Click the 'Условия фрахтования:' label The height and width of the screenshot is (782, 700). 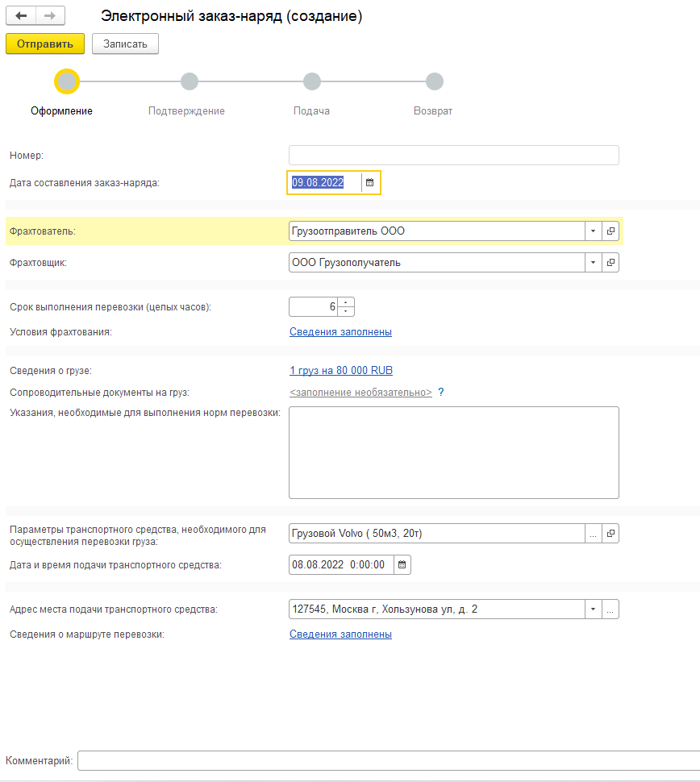pyautogui.click(x=60, y=332)
